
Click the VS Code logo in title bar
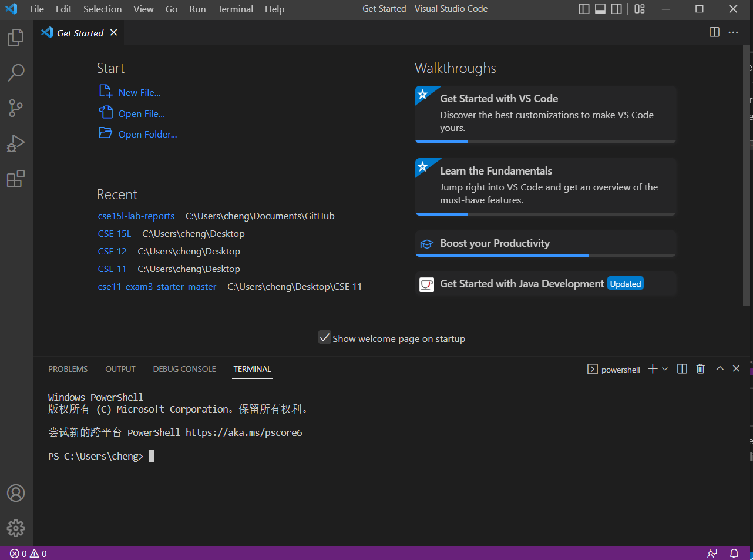[x=11, y=9]
